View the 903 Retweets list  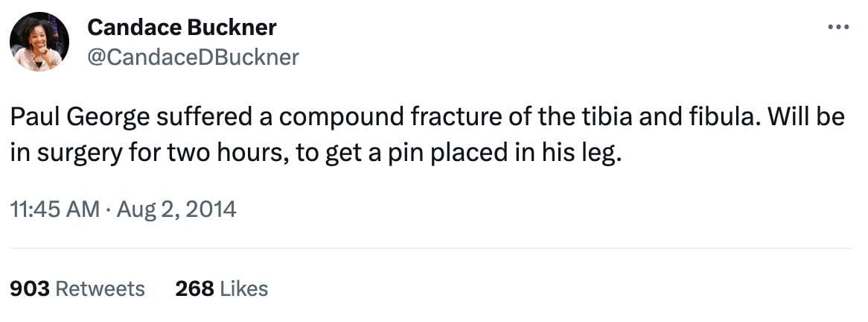pos(77,288)
